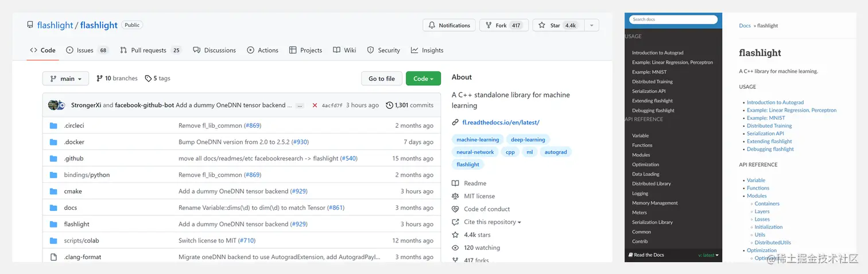The image size is (868, 274).
Task: Open pull request #930 link in .docker row
Action: point(300,142)
